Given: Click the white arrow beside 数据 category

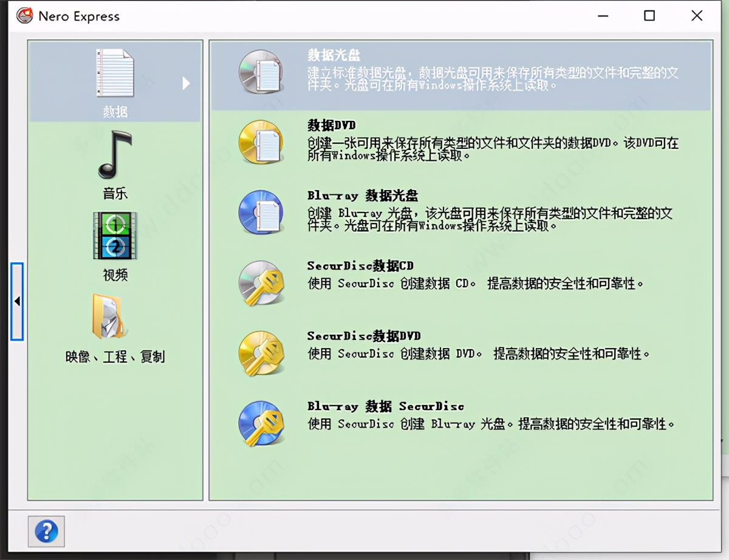Looking at the screenshot, I should click(187, 83).
